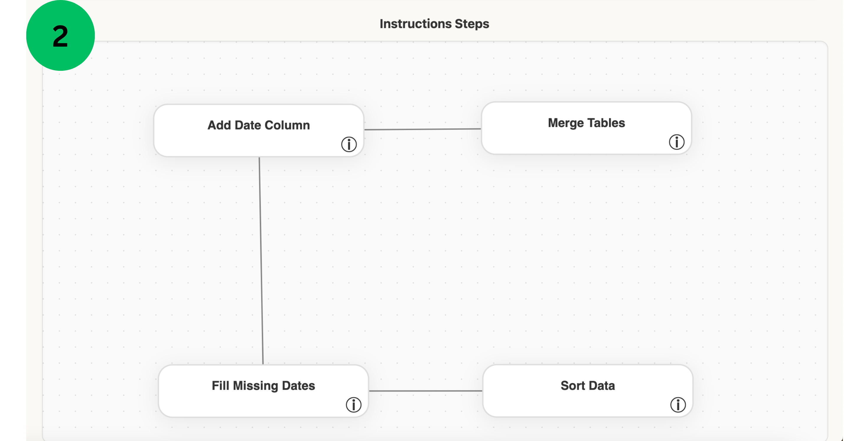The width and height of the screenshot is (868, 441).
Task: Open info for the Merge Tables step
Action: click(x=676, y=142)
